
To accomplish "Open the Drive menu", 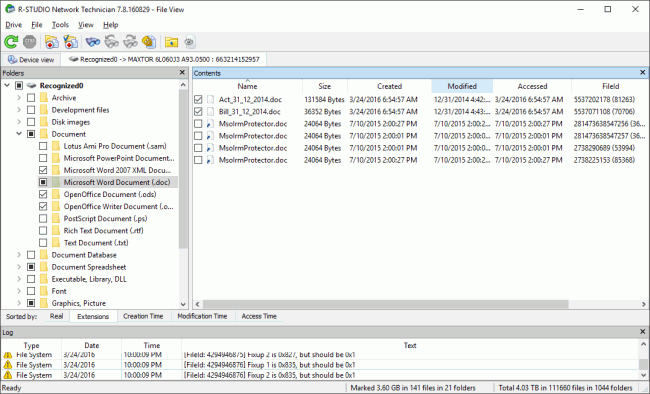I will pos(13,25).
